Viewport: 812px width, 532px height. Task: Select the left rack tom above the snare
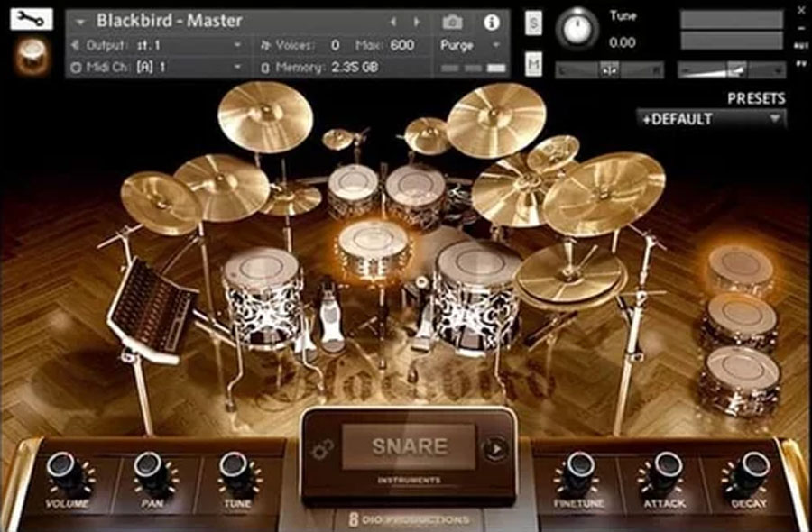[353, 190]
